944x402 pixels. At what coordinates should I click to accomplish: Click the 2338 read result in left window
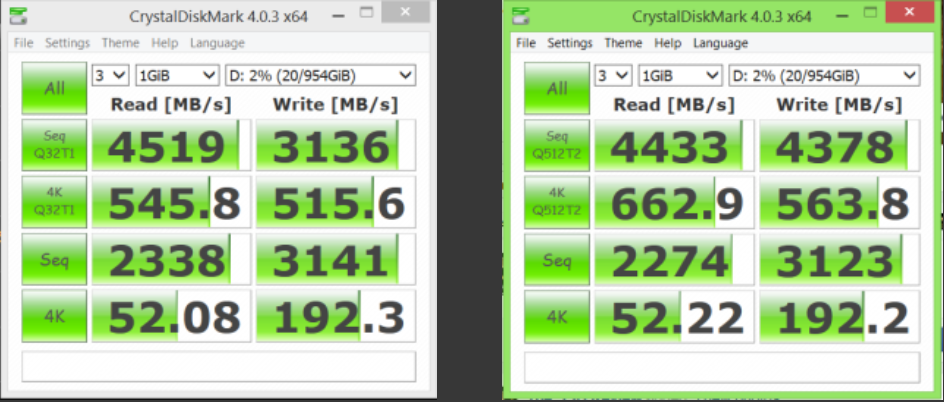click(x=171, y=259)
